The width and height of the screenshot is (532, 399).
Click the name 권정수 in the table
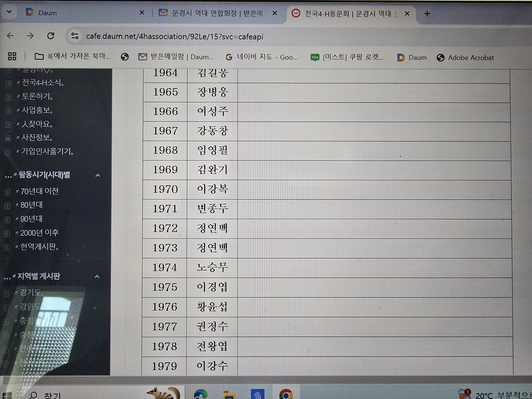pyautogui.click(x=212, y=327)
